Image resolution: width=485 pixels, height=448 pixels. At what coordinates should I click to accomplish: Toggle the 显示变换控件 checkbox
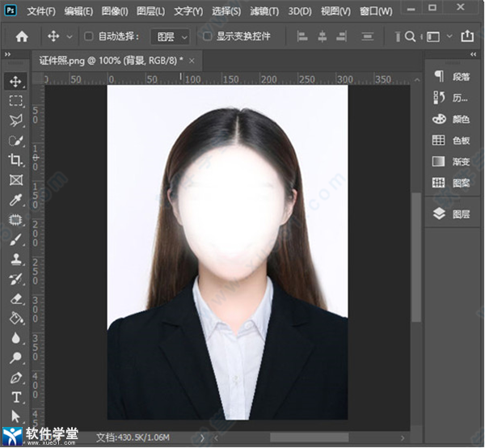pos(207,36)
